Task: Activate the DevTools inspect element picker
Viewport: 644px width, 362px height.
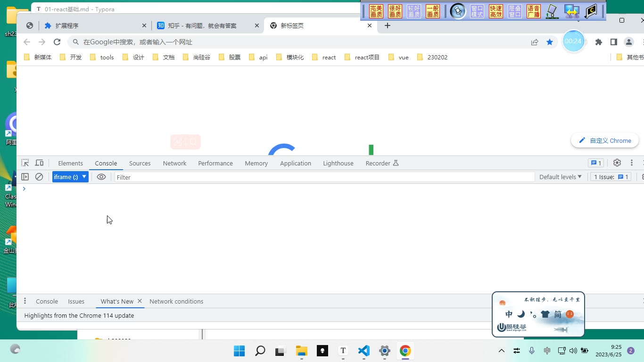Action: pyautogui.click(x=25, y=163)
